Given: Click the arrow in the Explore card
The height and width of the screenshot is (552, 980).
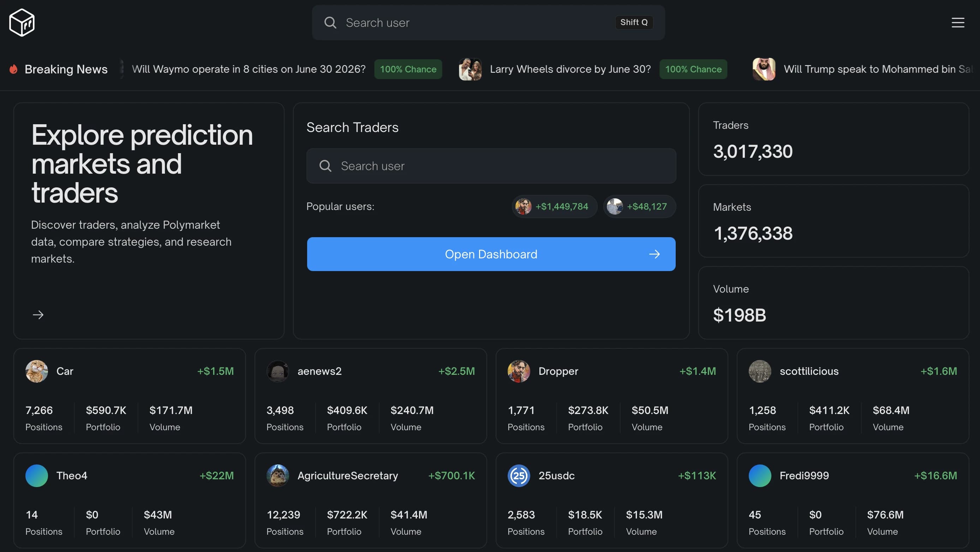Looking at the screenshot, I should tap(38, 314).
